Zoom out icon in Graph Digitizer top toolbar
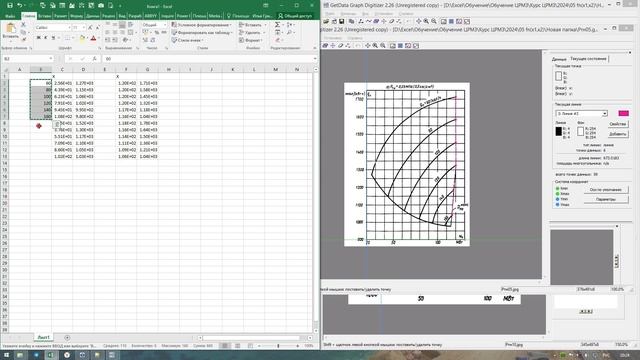This screenshot has height=360, width=640. pos(434,21)
